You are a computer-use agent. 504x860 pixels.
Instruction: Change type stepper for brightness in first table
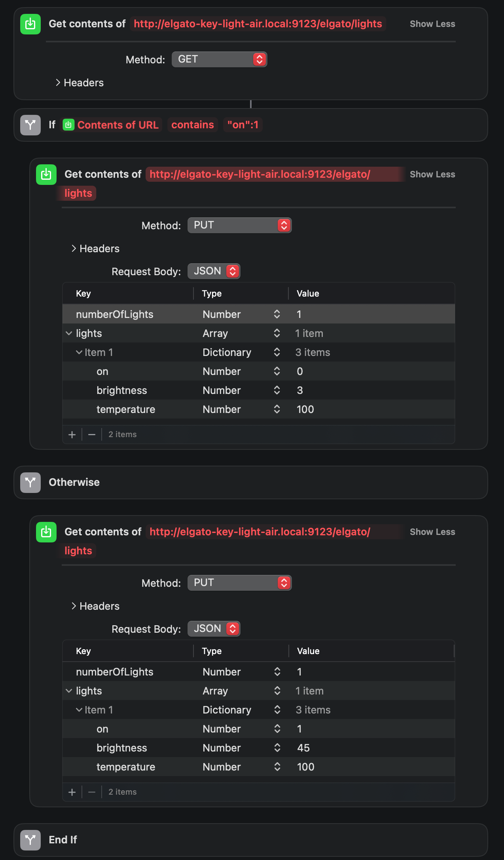[277, 390]
